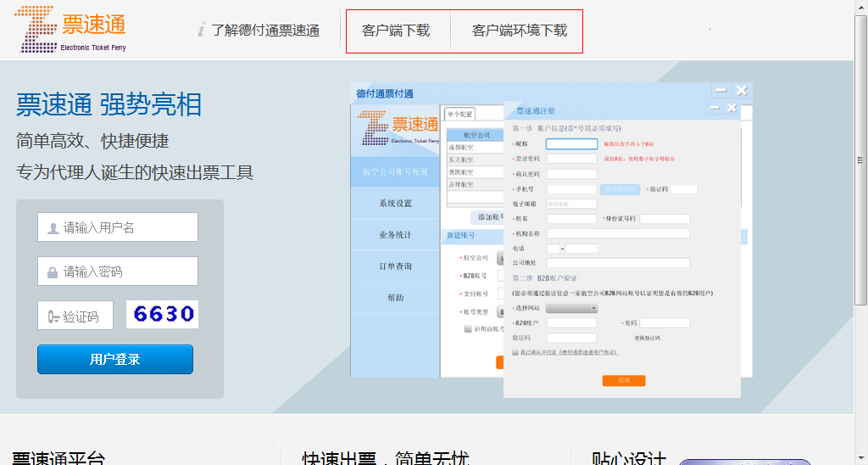Open the 了解德付通票速通 link
The width and height of the screenshot is (868, 465).
(x=265, y=30)
